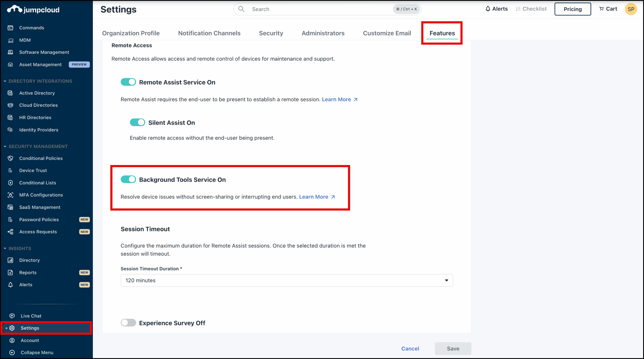Image resolution: width=644 pixels, height=359 pixels.
Task: Open Cloud Directories sidebar icon
Action: click(x=10, y=105)
